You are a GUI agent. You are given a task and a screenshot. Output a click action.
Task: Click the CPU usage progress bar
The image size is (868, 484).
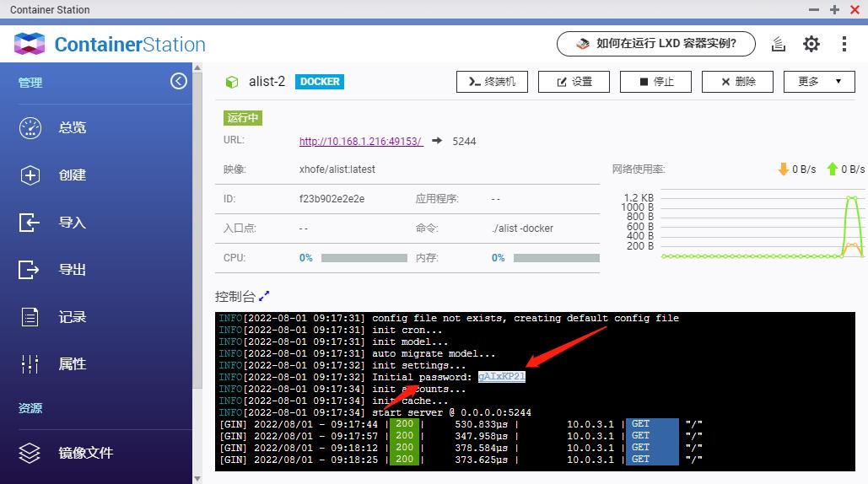point(364,258)
